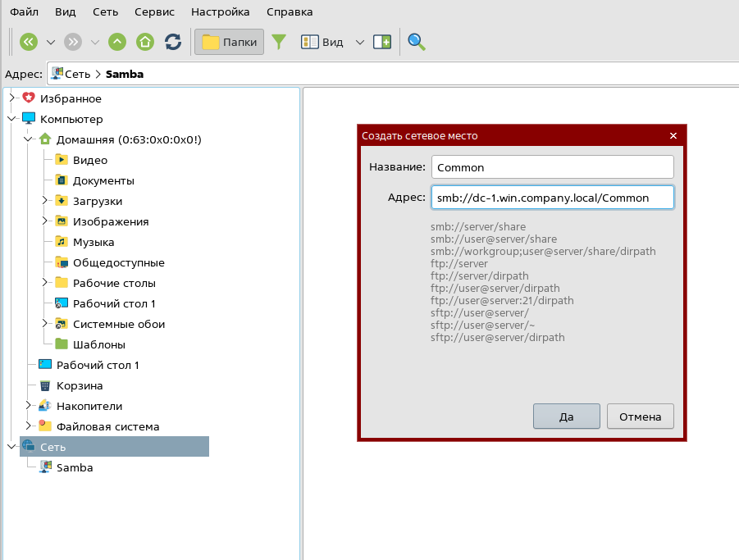The width and height of the screenshot is (739, 560).
Task: Collapse the Компьютер tree node
Action: click(x=11, y=119)
